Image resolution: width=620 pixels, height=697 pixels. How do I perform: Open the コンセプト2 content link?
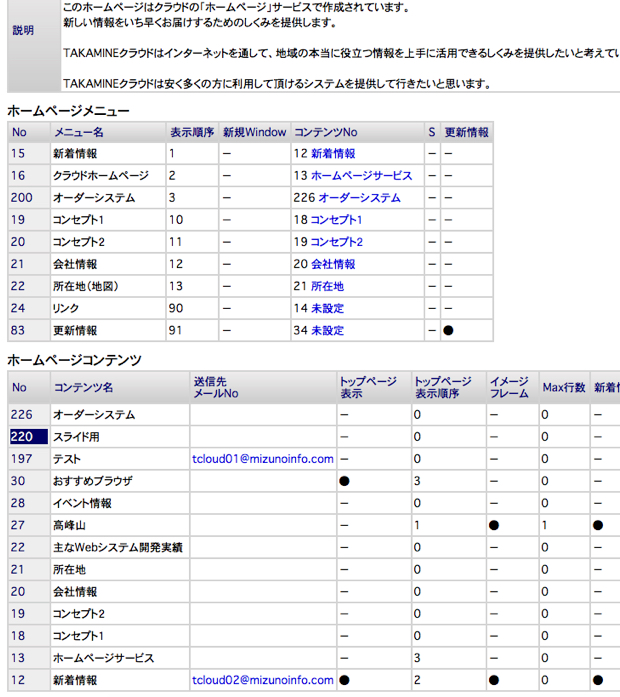[x=336, y=242]
